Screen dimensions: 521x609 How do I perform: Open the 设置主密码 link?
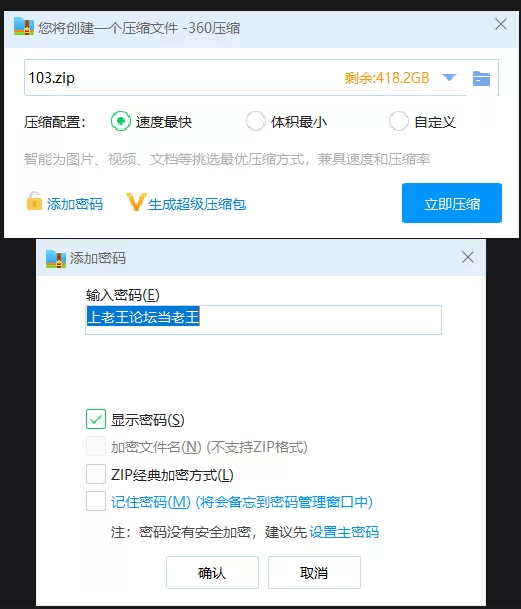coord(344,532)
